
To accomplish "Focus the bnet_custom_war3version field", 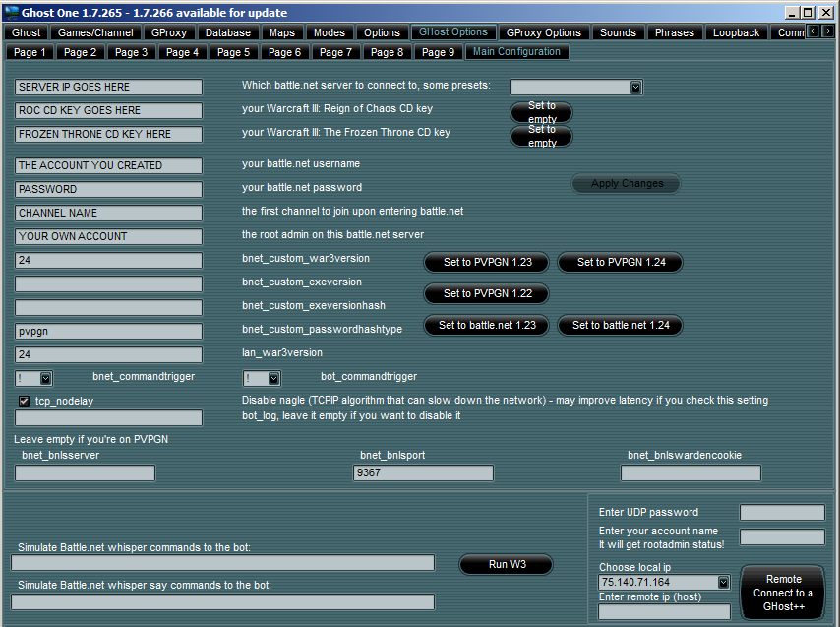I will [x=109, y=261].
